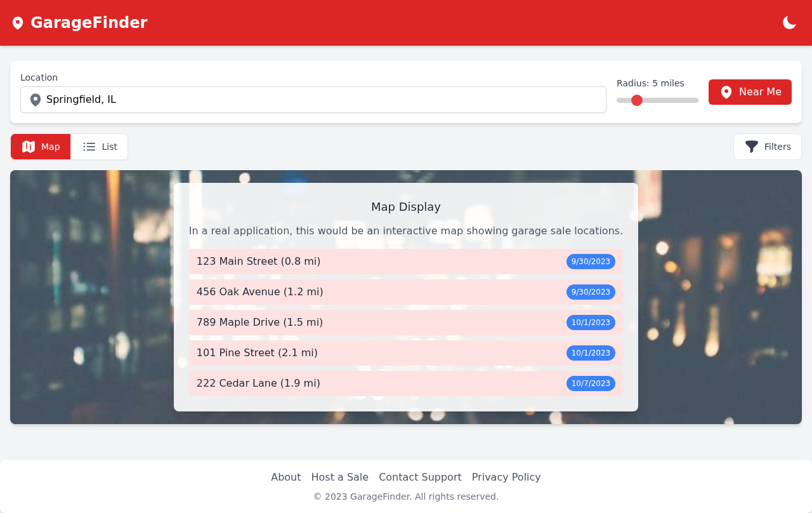Viewport: 812px width, 513px height.
Task: Open the Host a Sale link
Action: pos(339,477)
